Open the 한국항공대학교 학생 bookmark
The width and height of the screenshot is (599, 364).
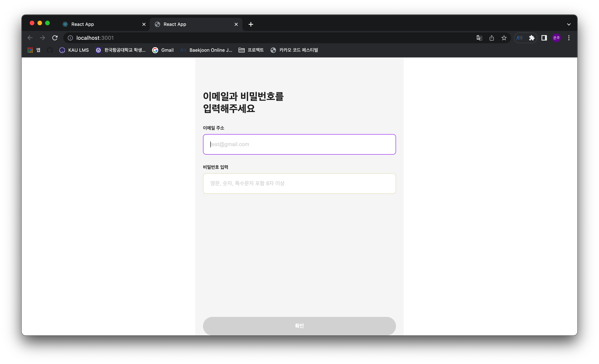pyautogui.click(x=121, y=50)
